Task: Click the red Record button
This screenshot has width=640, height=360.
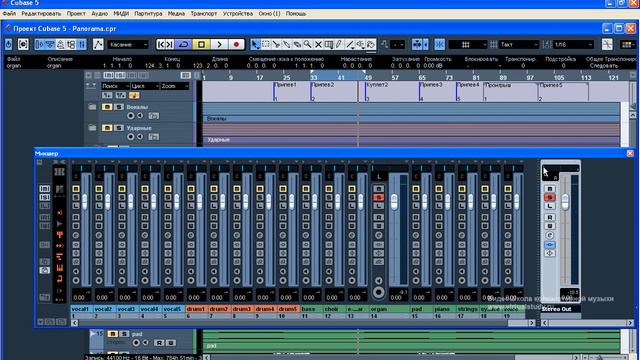Action: (x=236, y=44)
